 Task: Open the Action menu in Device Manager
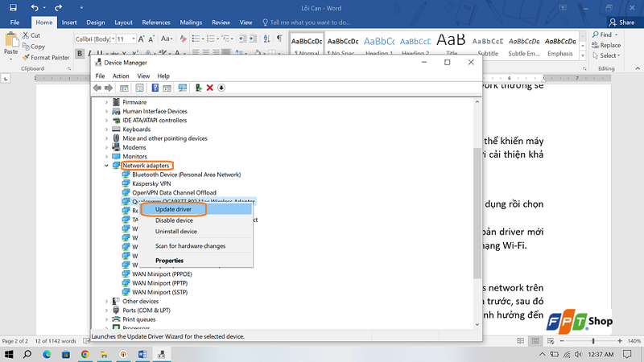(x=121, y=76)
